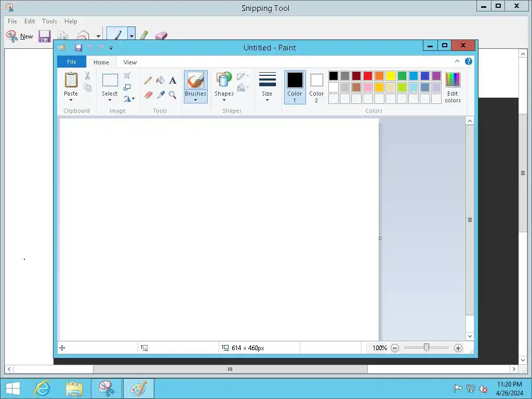Select the Pencil tool in Paint
This screenshot has height=399, width=532.
click(x=148, y=81)
